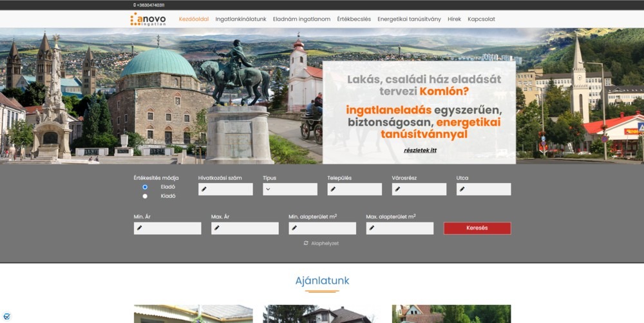Screen dimensions: 644x323
Task: Call the phone number +3630474031
Action: [x=151, y=5]
